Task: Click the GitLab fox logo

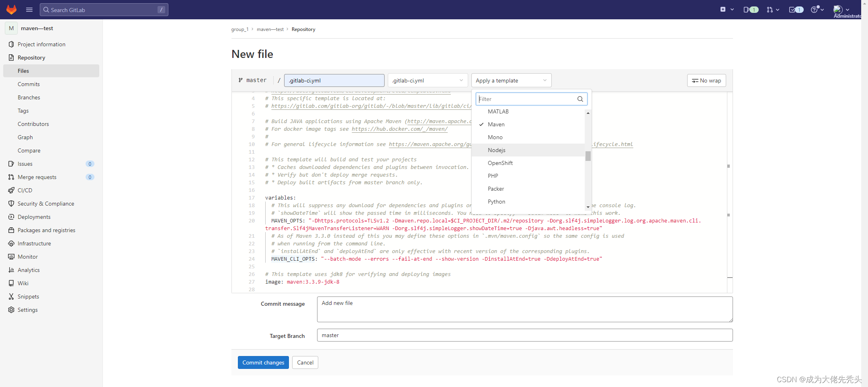Action: coord(12,10)
